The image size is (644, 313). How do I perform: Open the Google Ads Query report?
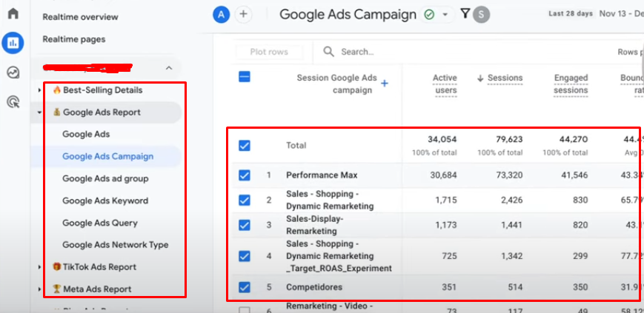point(99,223)
